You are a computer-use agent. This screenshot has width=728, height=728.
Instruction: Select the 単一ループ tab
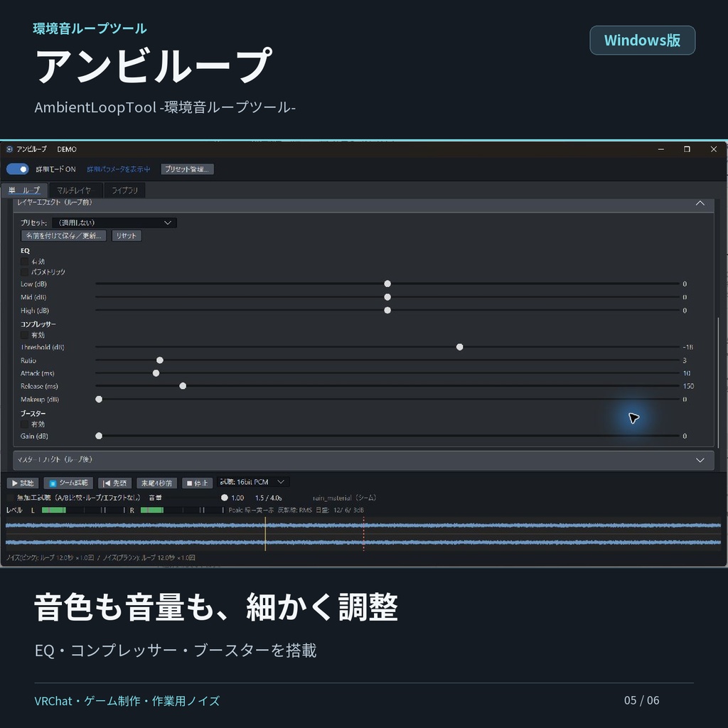[x=24, y=191]
